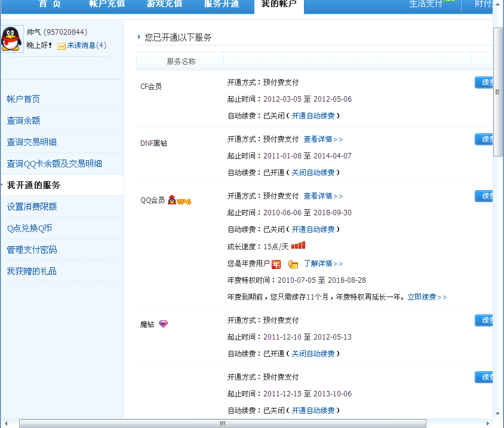Screen dimensions: 504x428
Task: Open 未读消息(4) link
Action: [87, 45]
